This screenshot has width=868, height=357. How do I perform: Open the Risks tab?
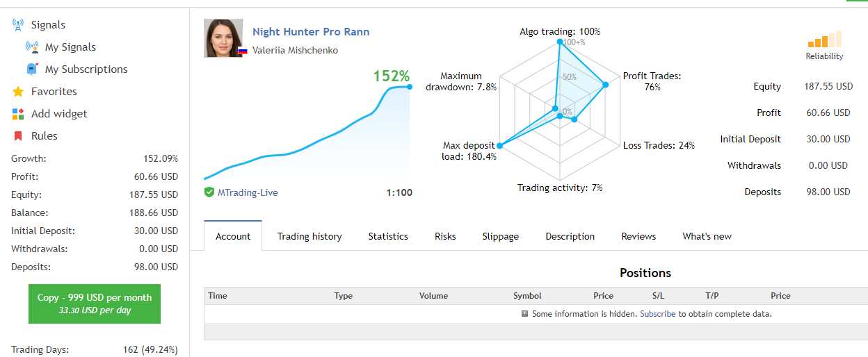click(445, 236)
